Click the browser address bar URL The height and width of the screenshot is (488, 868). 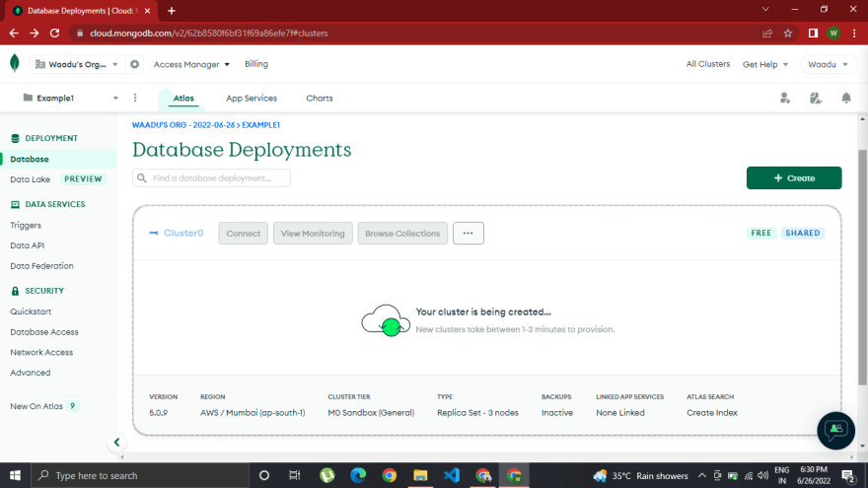click(209, 34)
